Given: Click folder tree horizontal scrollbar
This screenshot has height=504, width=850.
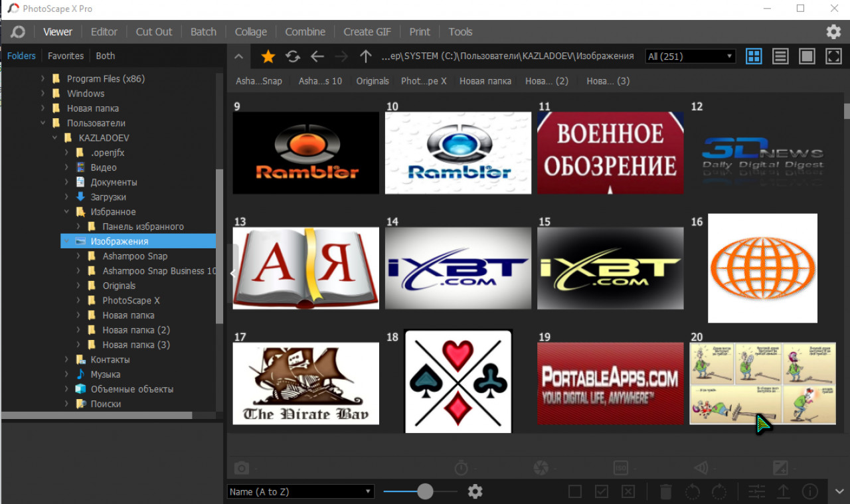Looking at the screenshot, I should (x=97, y=415).
